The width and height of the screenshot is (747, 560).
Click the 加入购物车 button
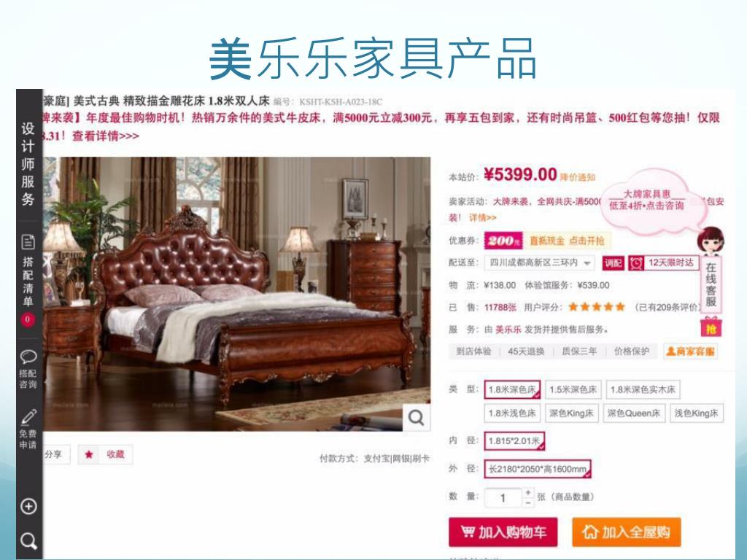click(x=503, y=532)
